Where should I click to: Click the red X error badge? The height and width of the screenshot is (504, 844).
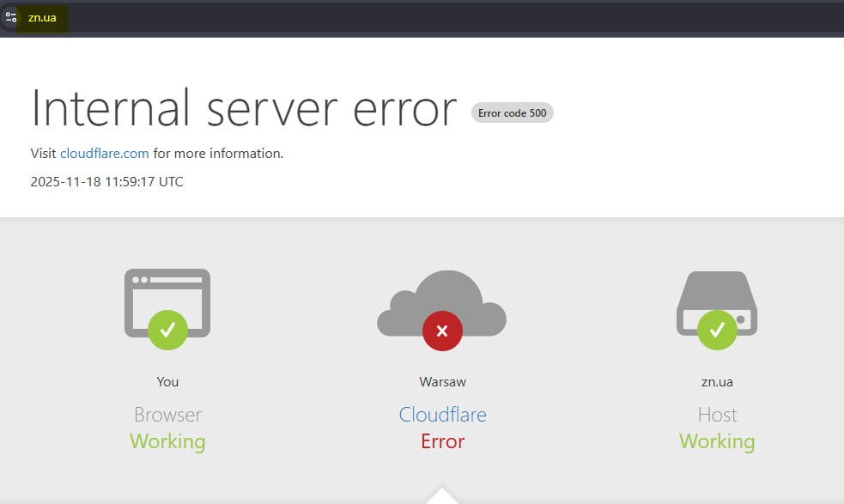pos(442,331)
